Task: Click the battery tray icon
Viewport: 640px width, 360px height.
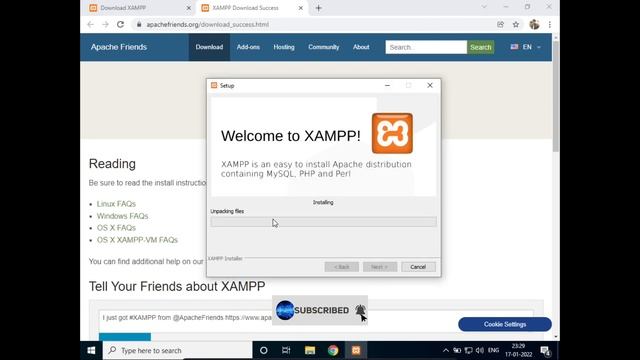Action: click(x=457, y=351)
